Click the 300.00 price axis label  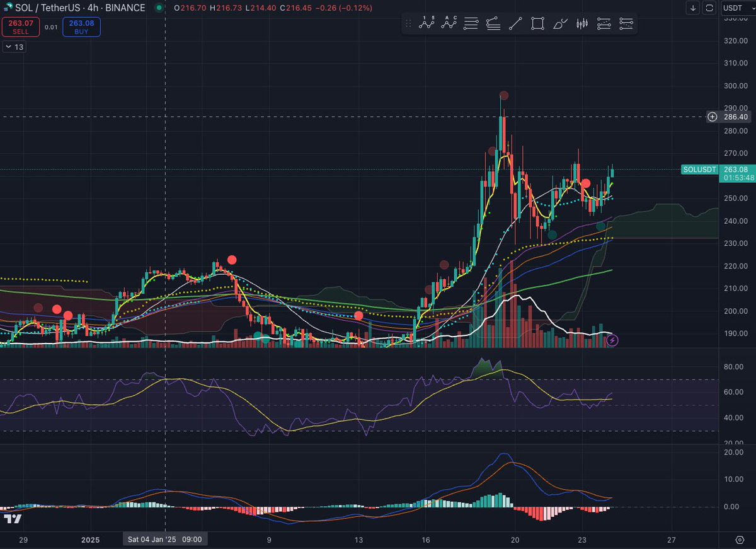click(x=735, y=86)
